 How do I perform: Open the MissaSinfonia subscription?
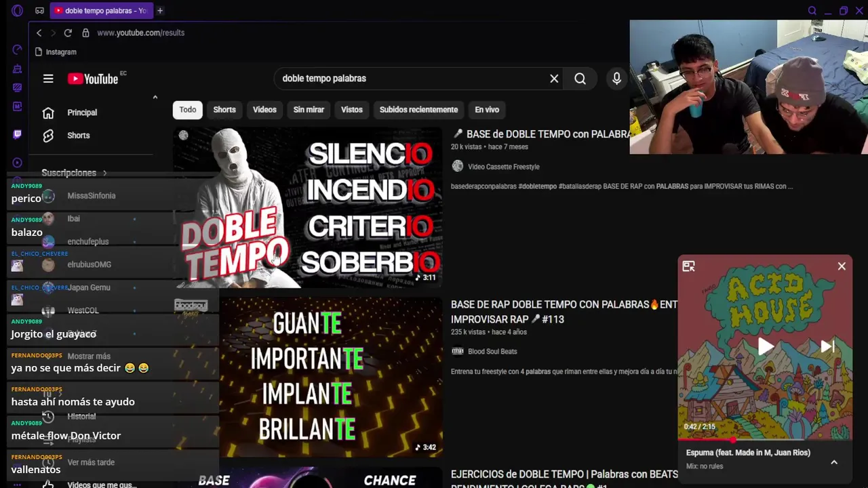92,196
